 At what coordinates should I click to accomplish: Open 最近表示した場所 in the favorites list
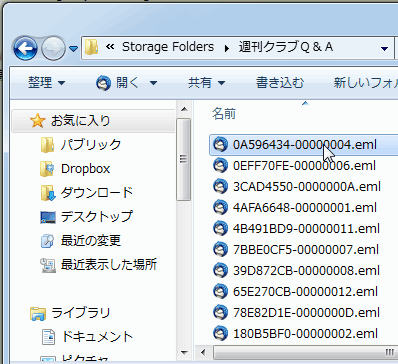coord(109,265)
